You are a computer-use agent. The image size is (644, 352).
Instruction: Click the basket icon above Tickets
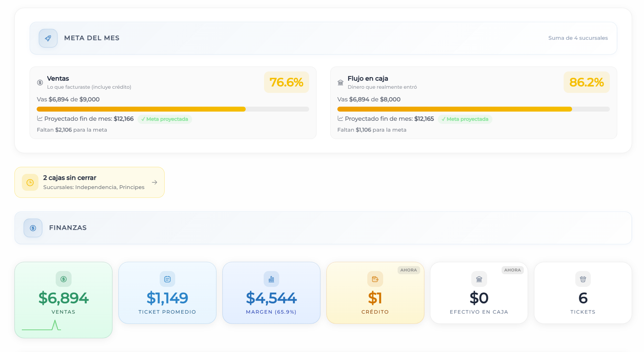583,279
